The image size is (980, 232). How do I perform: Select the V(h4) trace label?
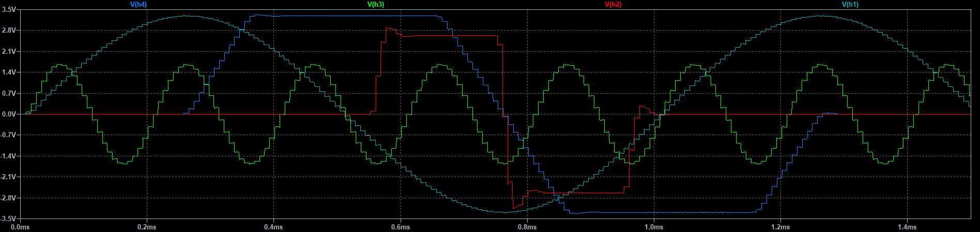[138, 4]
